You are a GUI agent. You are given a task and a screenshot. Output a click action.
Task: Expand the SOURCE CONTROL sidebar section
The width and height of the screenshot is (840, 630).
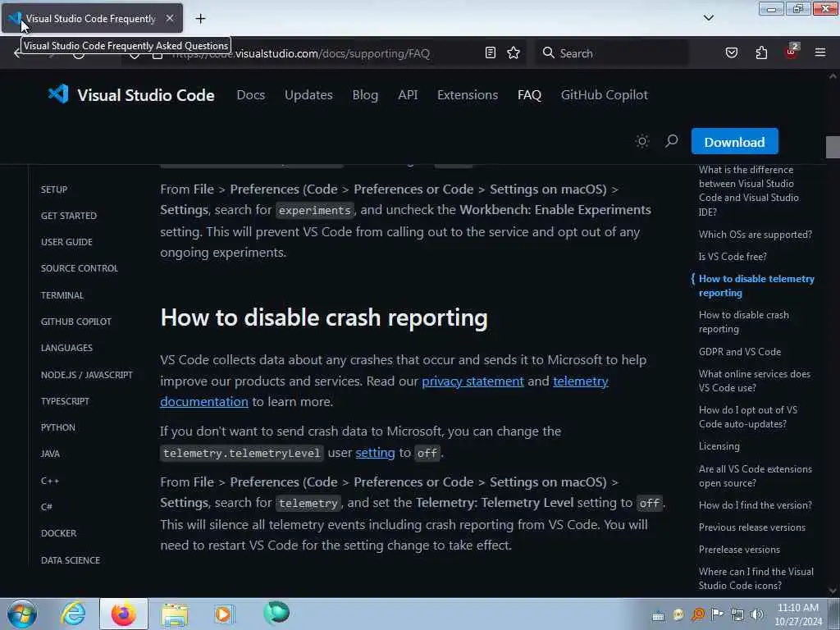80,268
